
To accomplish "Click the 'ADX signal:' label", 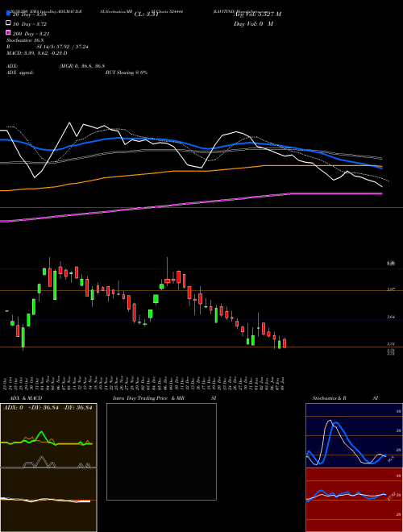I will (20, 73).
